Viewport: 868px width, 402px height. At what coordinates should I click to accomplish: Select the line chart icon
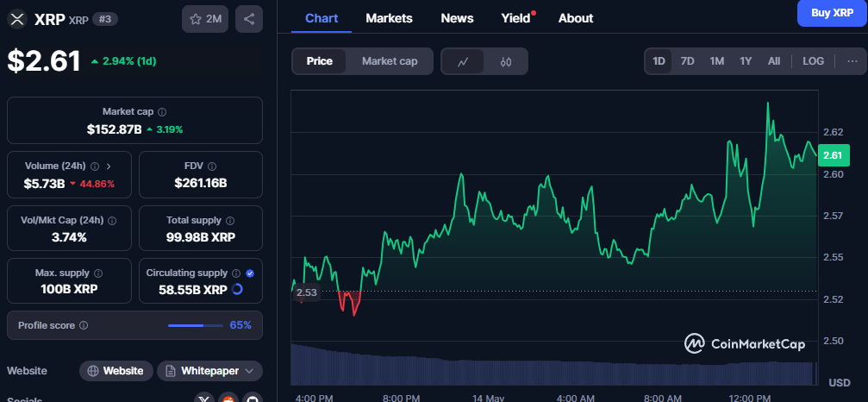click(x=463, y=61)
